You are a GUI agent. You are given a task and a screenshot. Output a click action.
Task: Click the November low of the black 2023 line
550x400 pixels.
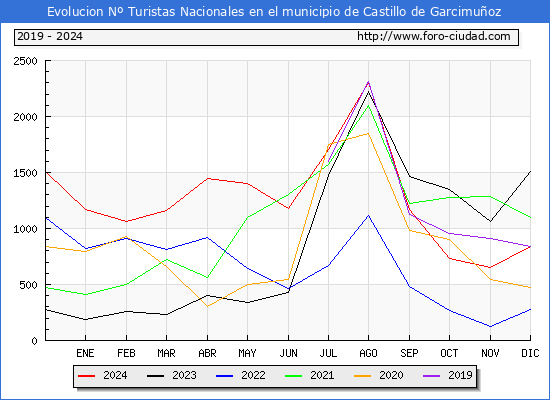click(x=490, y=221)
